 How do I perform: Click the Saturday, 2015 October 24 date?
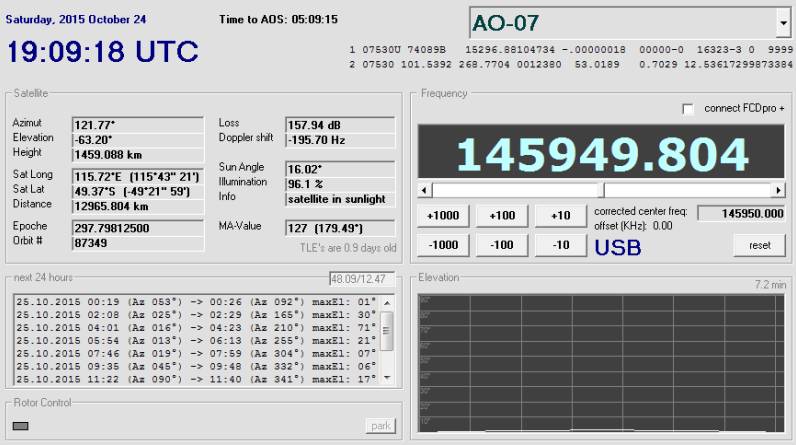pyautogui.click(x=76, y=19)
